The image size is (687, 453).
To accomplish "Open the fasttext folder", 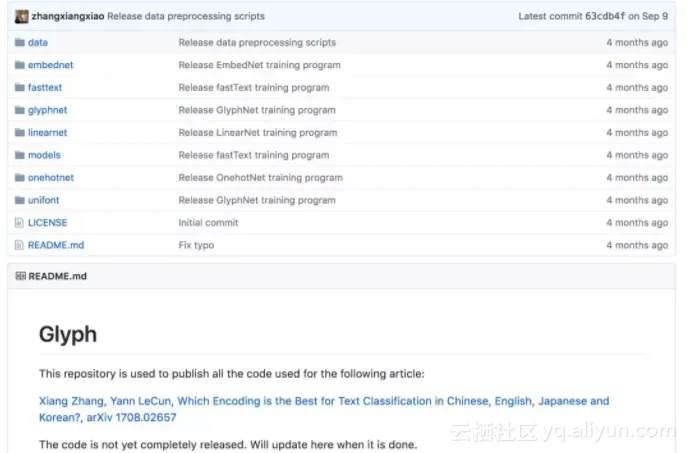I will coord(45,88).
